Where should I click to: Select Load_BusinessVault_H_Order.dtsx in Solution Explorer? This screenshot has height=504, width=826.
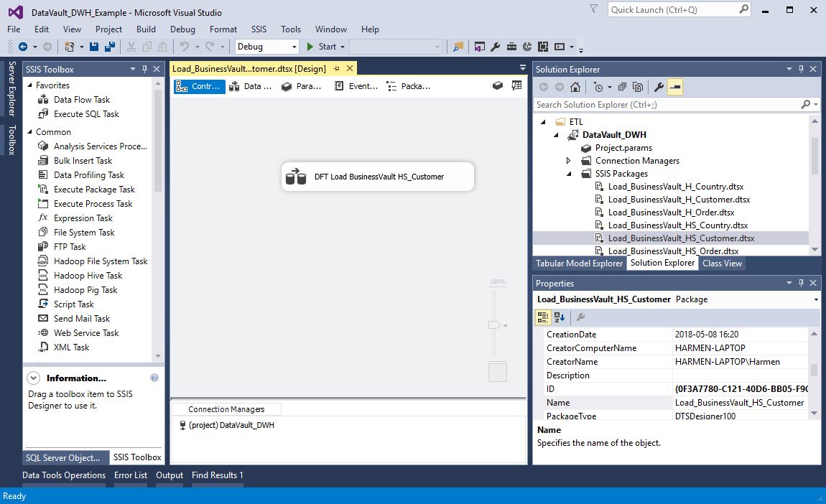(671, 213)
